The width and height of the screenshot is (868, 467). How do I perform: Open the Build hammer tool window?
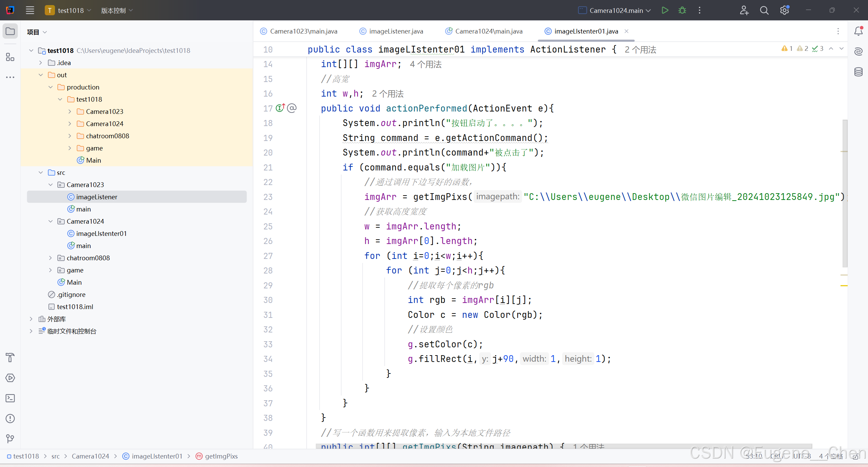pyautogui.click(x=10, y=358)
